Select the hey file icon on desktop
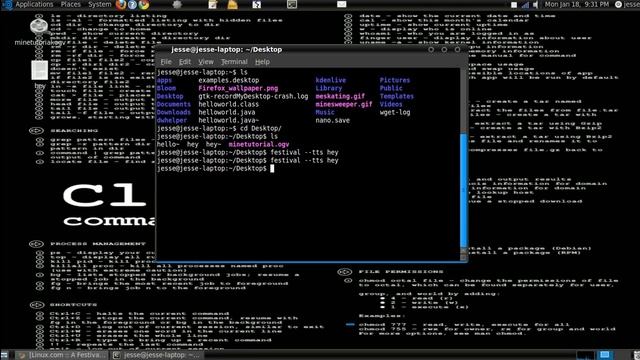 click(x=40, y=75)
